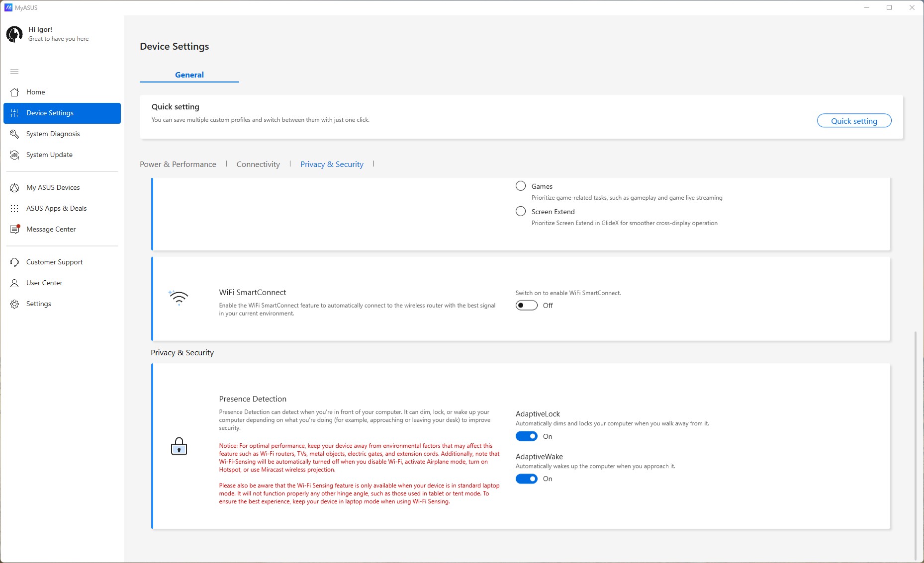Open ASUS Apps & Deals page

coord(62,209)
